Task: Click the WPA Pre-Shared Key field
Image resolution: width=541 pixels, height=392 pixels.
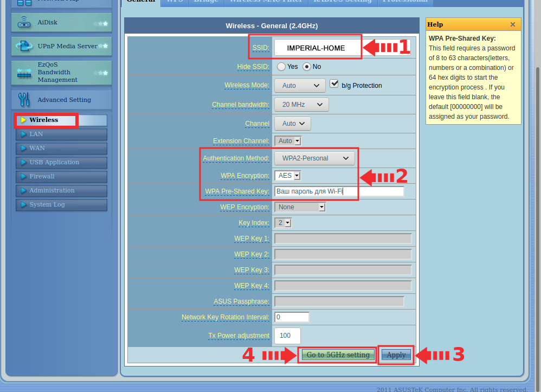Action: coord(339,191)
